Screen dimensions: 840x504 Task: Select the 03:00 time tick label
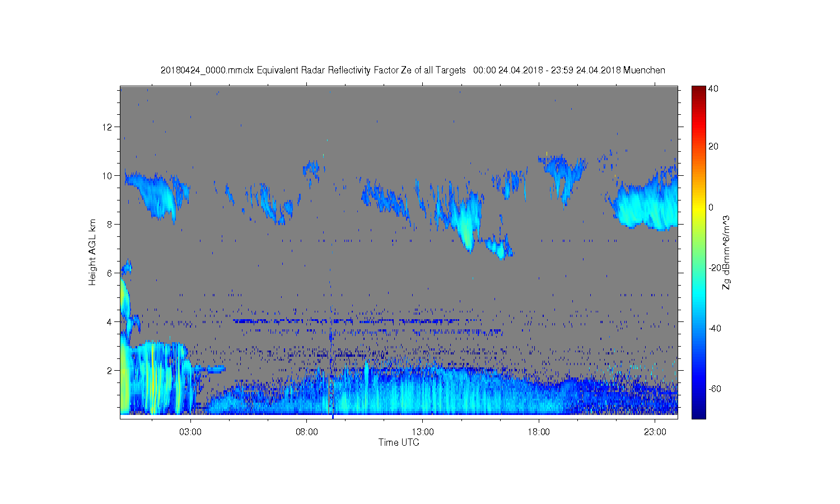tap(190, 432)
